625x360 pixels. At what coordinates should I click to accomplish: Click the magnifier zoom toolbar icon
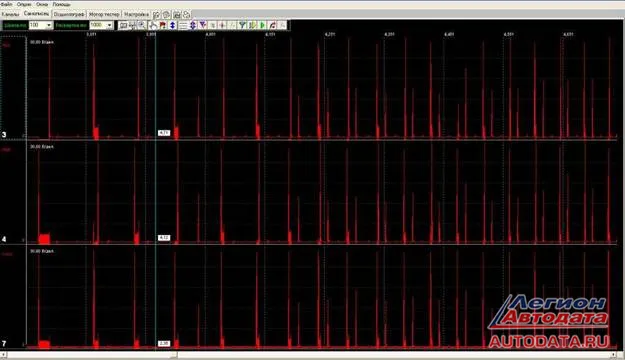pyautogui.click(x=142, y=25)
